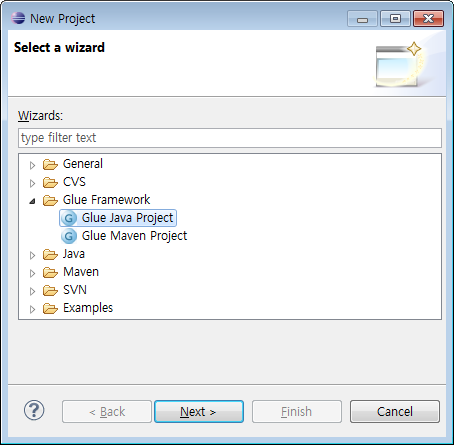Close the New Project dialog window
Screen dimensions: 454x445
pos(428,18)
